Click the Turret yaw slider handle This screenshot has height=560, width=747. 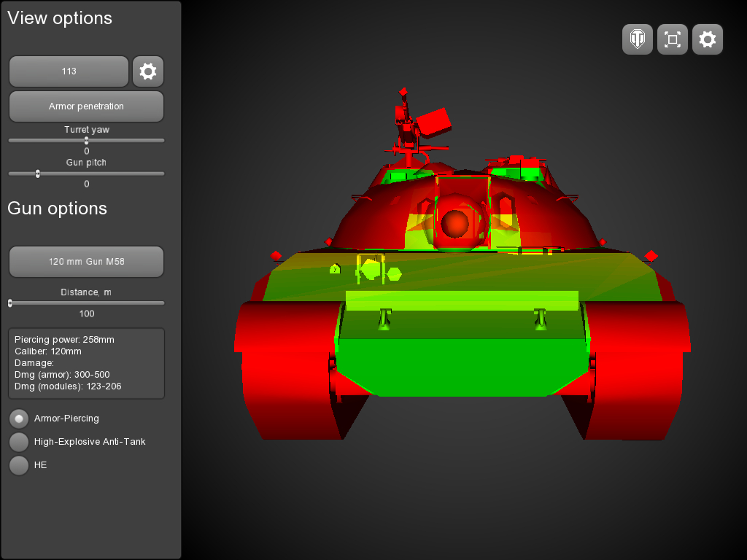[x=86, y=141]
